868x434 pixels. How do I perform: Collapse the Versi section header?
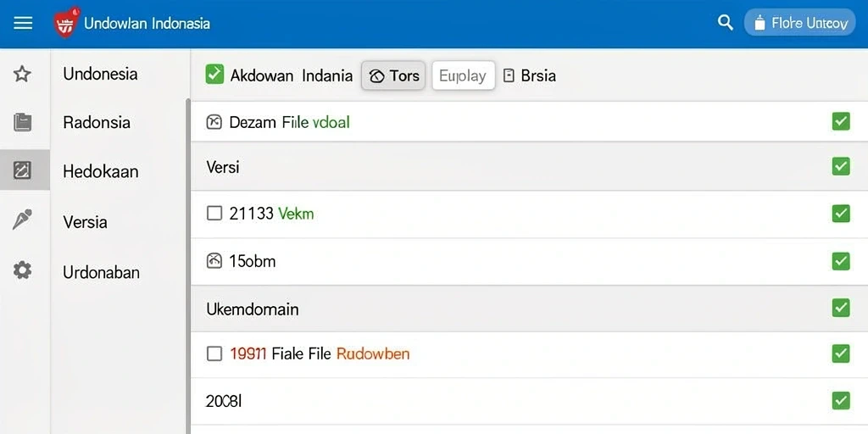(529, 167)
